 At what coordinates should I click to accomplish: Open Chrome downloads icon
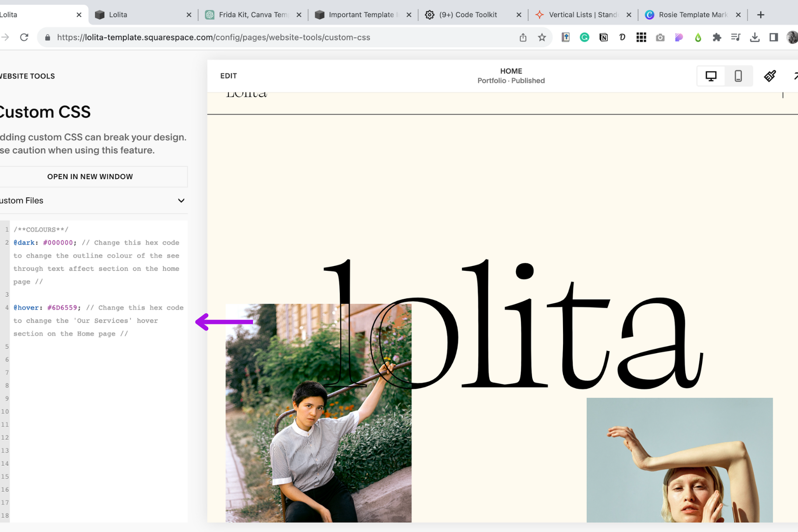[x=755, y=38]
